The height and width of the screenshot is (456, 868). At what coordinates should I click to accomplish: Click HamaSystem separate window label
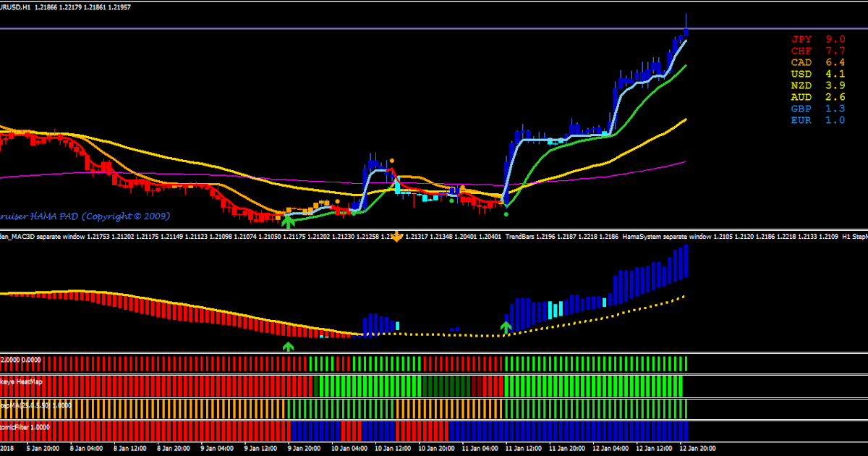click(x=667, y=237)
